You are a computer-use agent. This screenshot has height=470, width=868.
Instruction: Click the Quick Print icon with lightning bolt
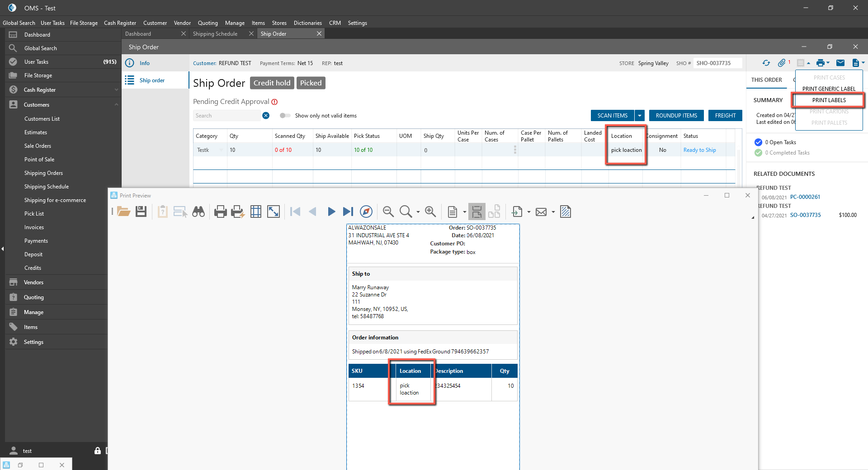click(237, 211)
